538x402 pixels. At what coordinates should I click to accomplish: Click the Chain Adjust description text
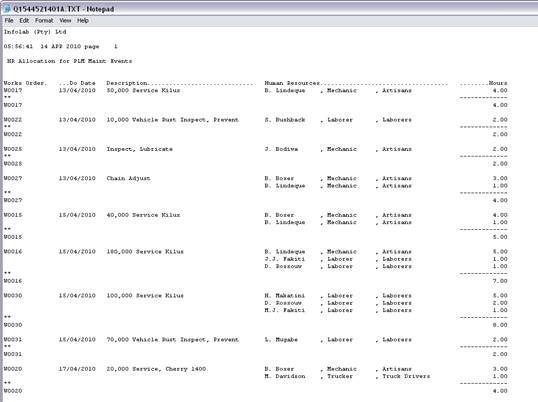pos(128,178)
